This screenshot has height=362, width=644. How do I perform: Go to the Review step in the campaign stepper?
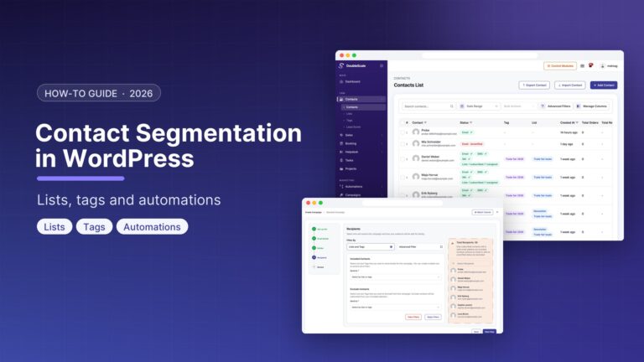tap(319, 267)
